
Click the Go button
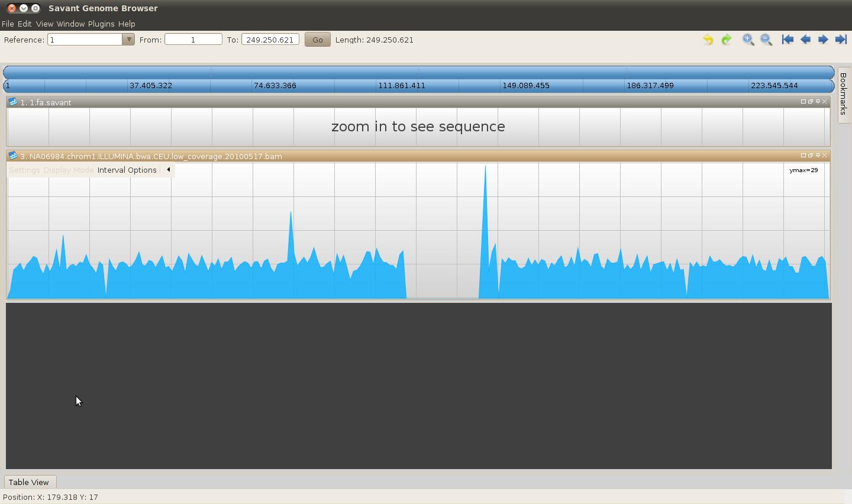click(x=317, y=40)
